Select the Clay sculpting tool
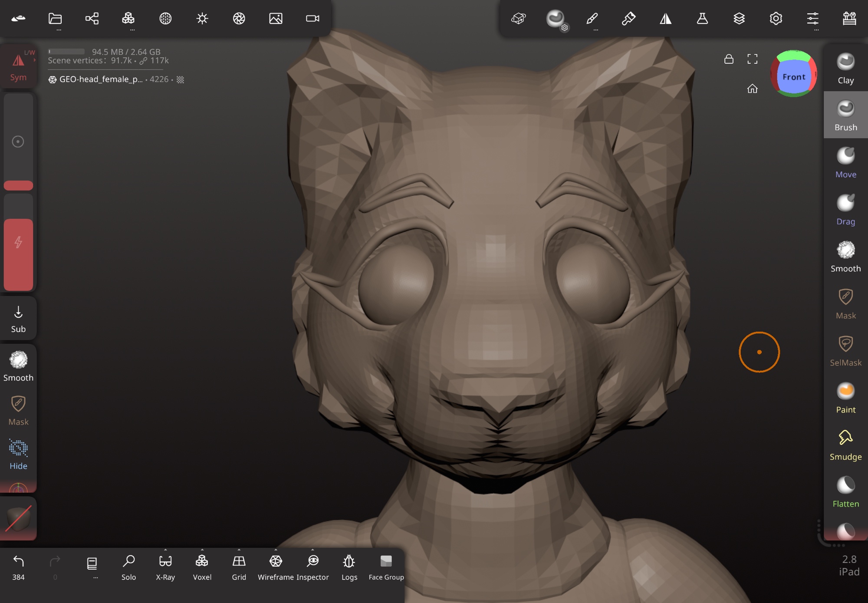Image resolution: width=868 pixels, height=603 pixels. (x=845, y=69)
